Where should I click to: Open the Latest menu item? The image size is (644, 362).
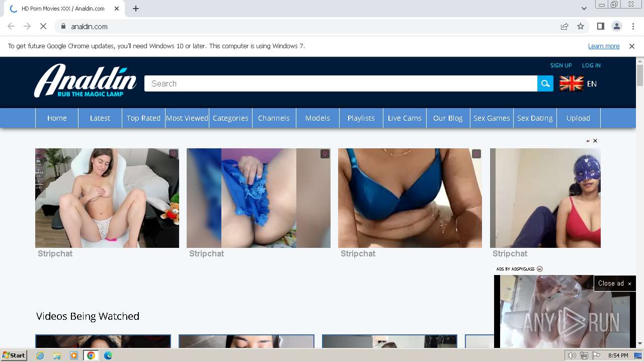coord(100,118)
